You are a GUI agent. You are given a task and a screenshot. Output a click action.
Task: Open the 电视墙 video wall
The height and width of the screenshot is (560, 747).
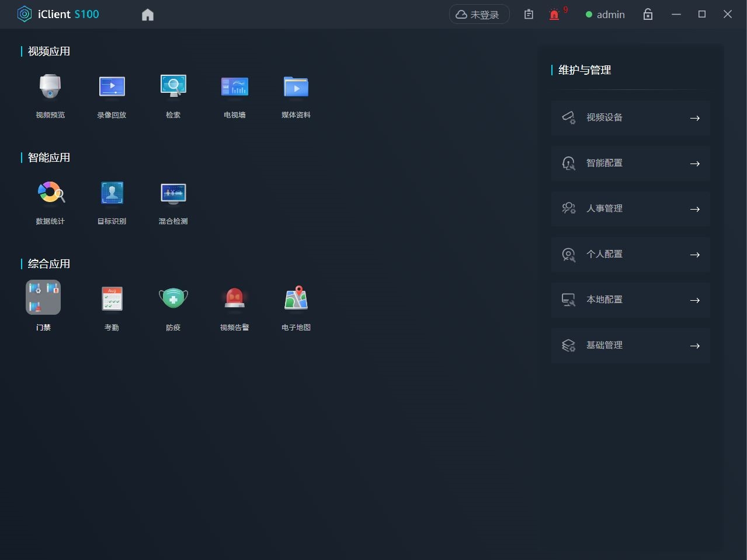point(234,87)
